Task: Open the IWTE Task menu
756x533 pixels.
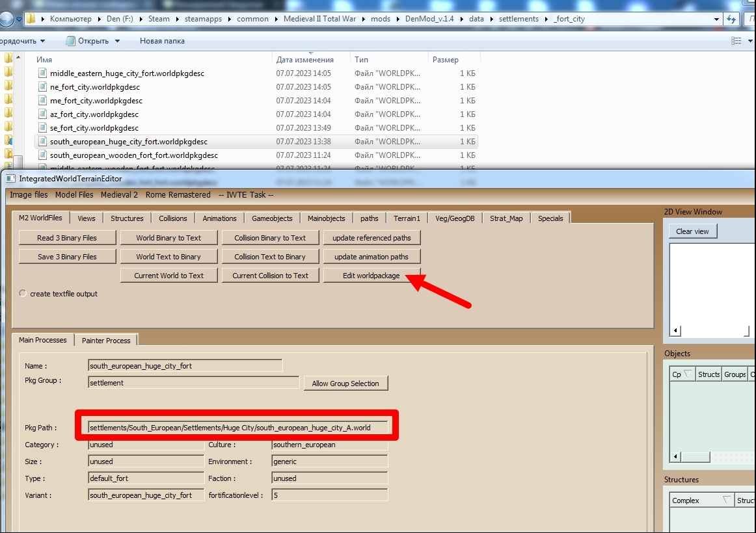Action: [246, 194]
